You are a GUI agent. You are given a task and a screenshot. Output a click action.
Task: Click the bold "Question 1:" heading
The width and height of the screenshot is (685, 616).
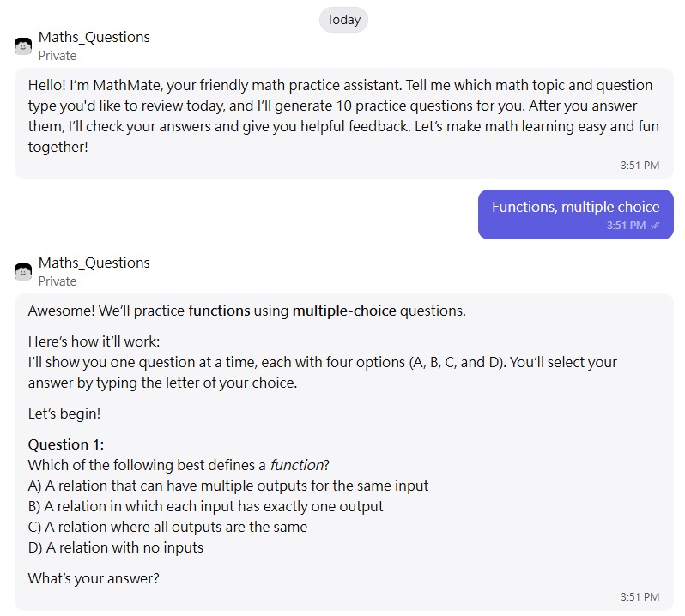pyautogui.click(x=66, y=444)
